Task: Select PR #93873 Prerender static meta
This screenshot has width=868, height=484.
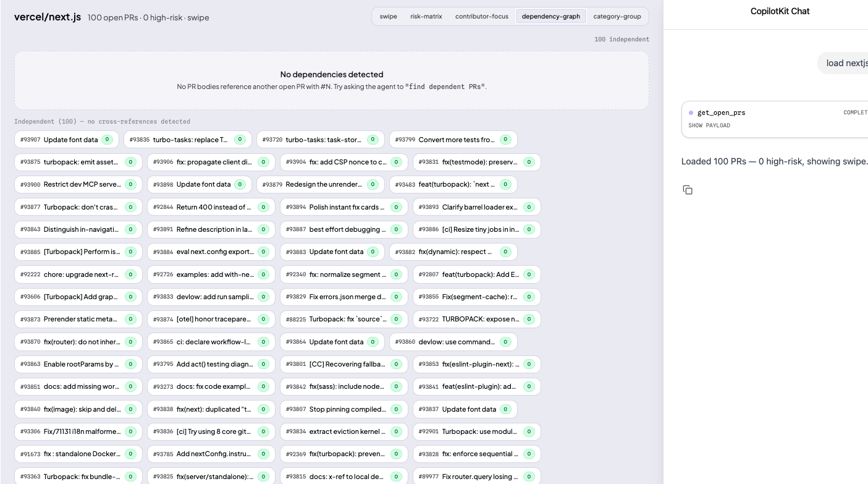Action: point(78,319)
